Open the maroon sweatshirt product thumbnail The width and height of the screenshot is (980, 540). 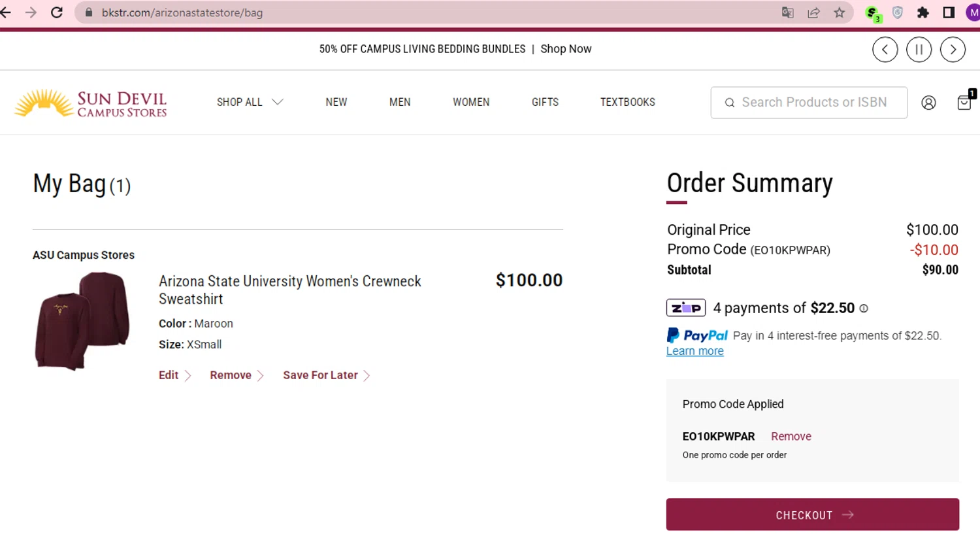[82, 321]
